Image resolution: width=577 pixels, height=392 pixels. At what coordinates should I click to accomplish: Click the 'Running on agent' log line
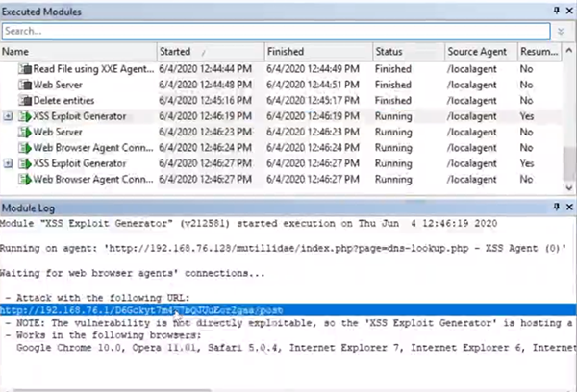tap(283, 248)
